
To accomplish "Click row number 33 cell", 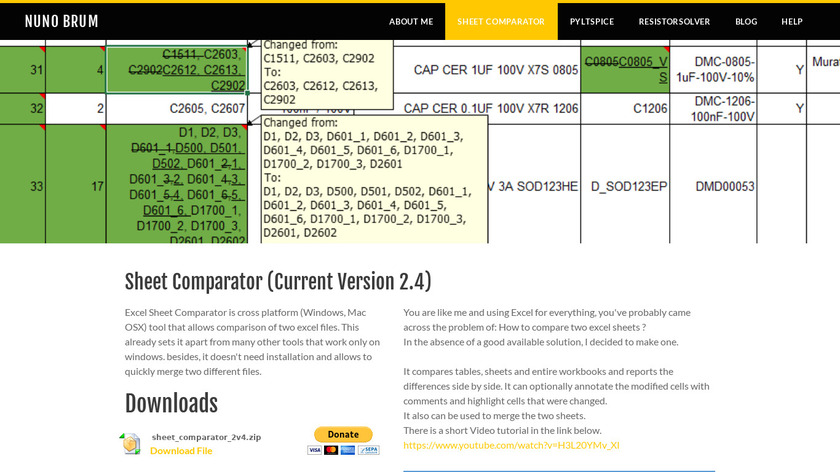I will (22, 186).
